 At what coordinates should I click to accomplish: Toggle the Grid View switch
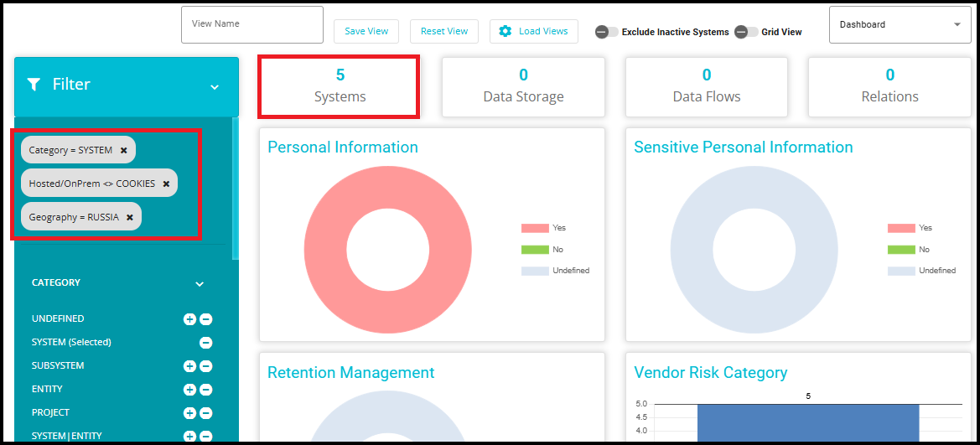pyautogui.click(x=745, y=32)
